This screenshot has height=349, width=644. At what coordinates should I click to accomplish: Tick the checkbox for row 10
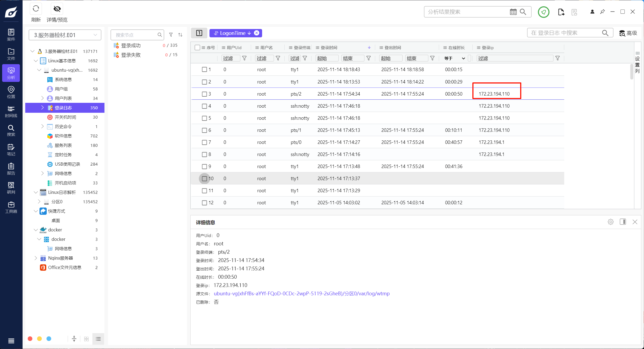[204, 179]
